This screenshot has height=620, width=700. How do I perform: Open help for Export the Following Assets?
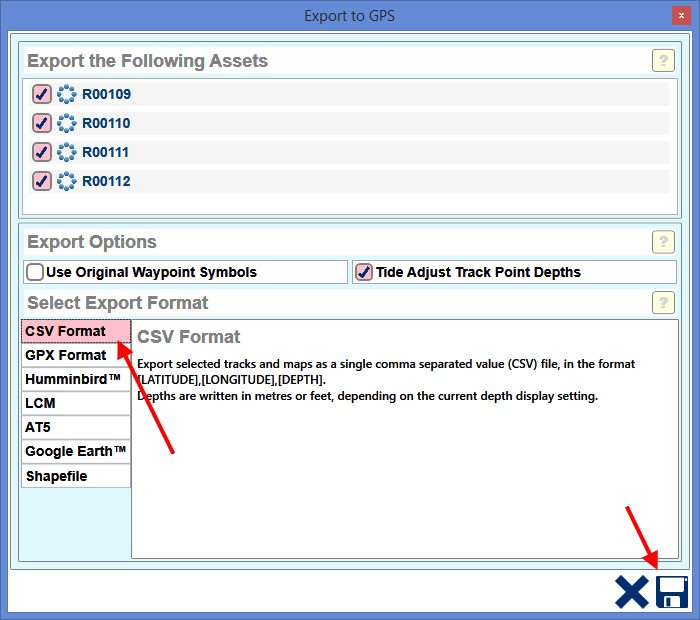click(x=663, y=60)
